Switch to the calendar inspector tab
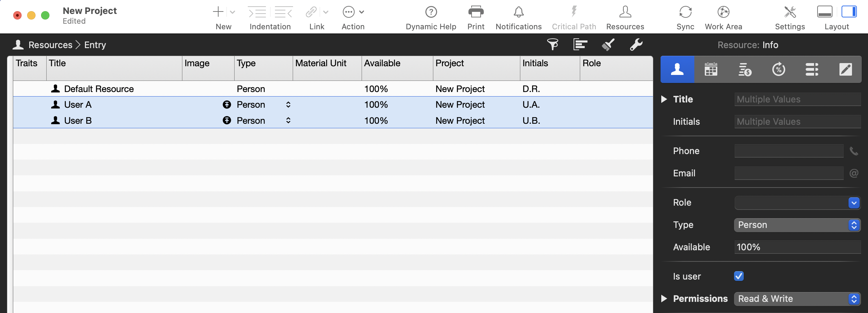Viewport: 868px width, 313px height. pos(711,69)
